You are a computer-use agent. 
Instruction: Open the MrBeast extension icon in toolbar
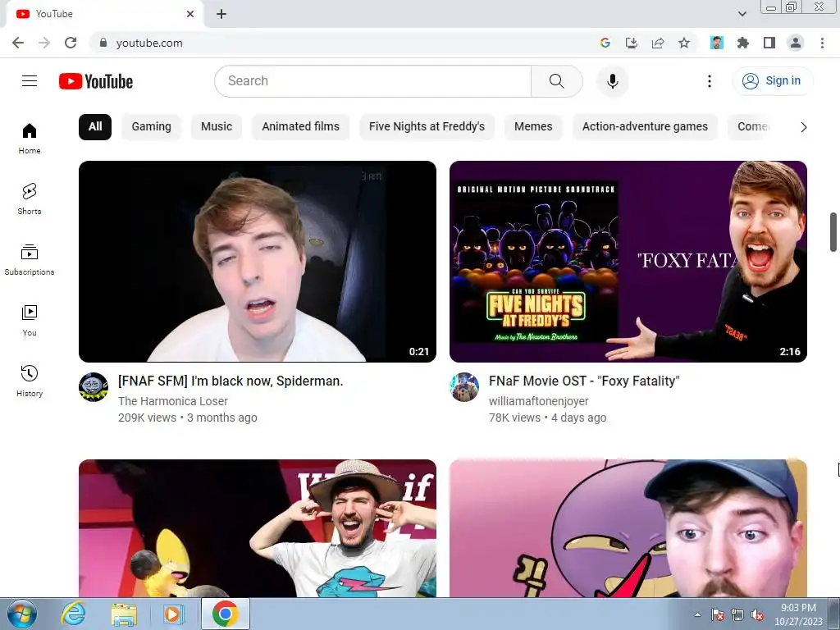[x=717, y=43]
